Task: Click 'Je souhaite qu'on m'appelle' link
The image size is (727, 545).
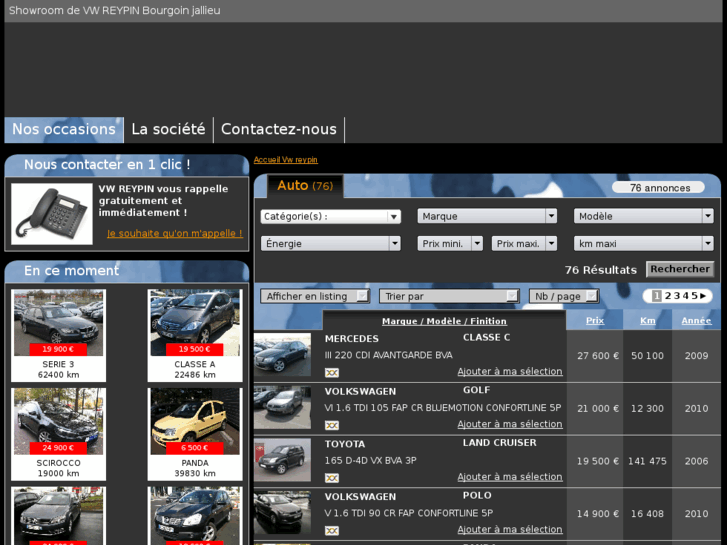Action: [x=174, y=234]
